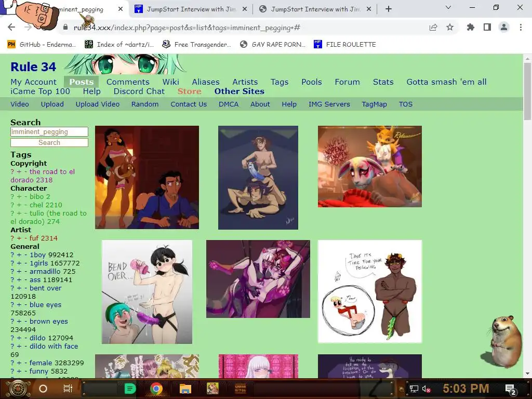Open Chrome's three-dot menu

(x=521, y=28)
